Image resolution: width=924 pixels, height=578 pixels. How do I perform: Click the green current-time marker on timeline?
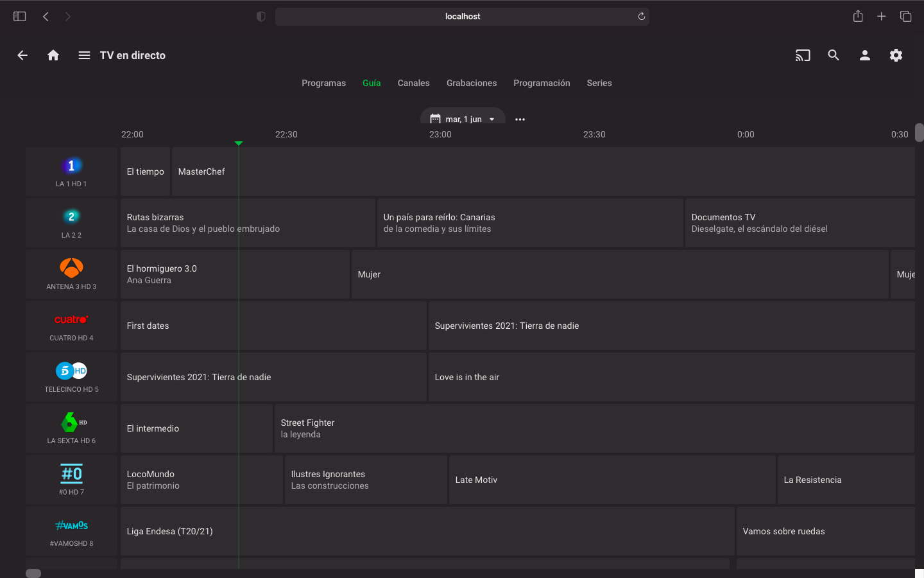click(x=239, y=143)
